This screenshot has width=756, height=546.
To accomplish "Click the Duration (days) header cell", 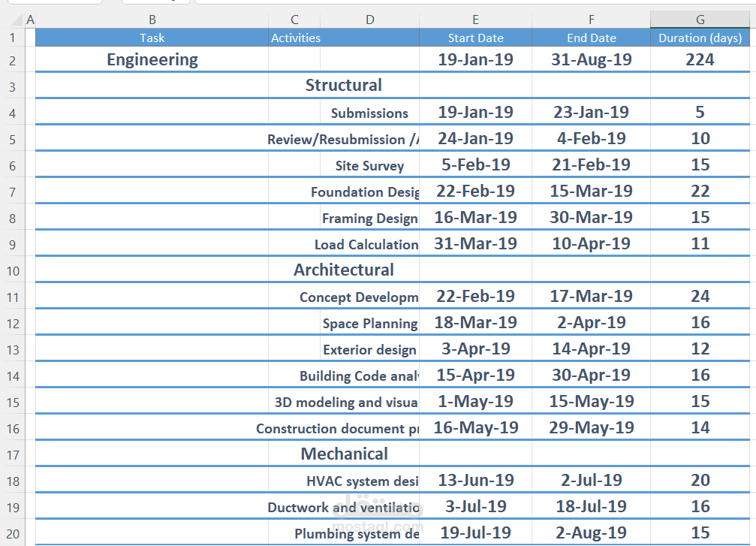I will (700, 38).
